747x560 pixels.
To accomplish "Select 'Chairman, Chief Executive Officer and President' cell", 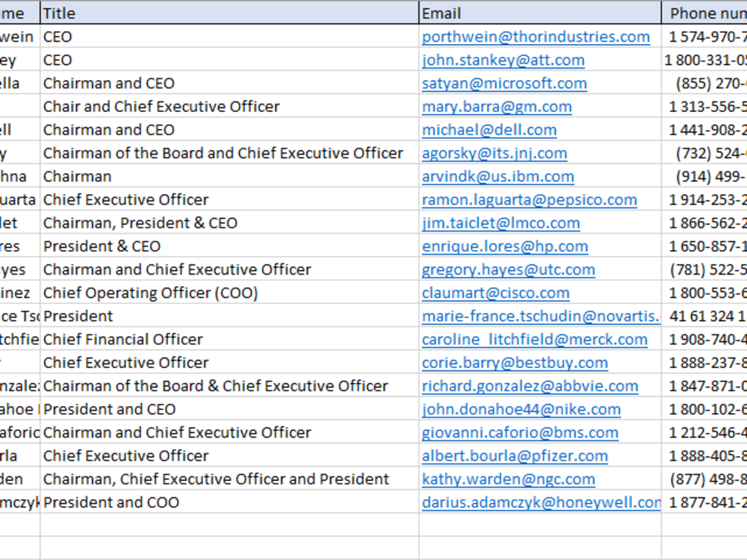I will point(229,479).
